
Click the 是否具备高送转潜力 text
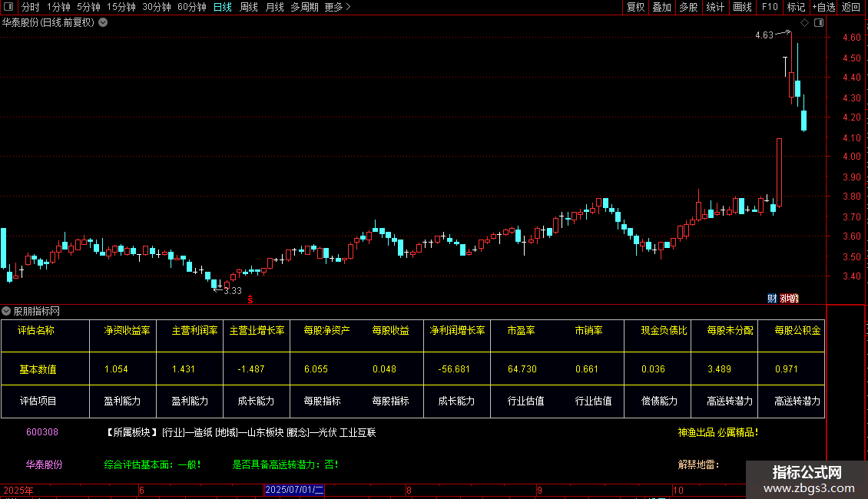tap(285, 464)
